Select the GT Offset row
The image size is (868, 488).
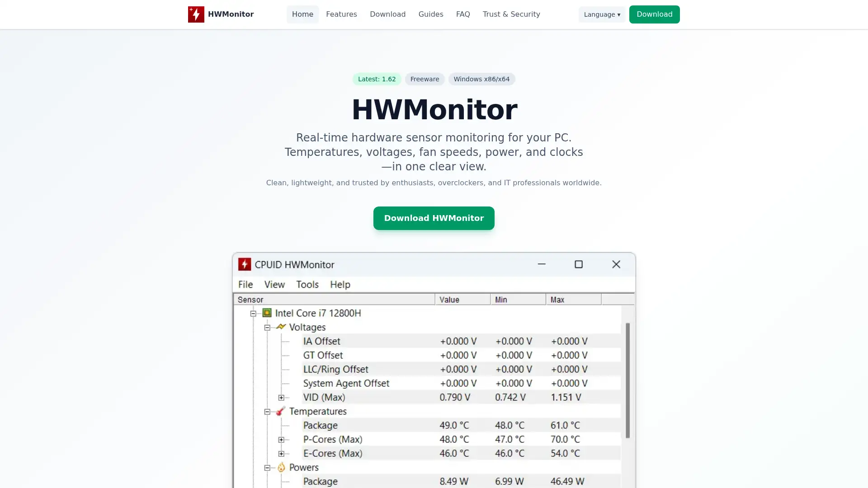(x=461, y=355)
